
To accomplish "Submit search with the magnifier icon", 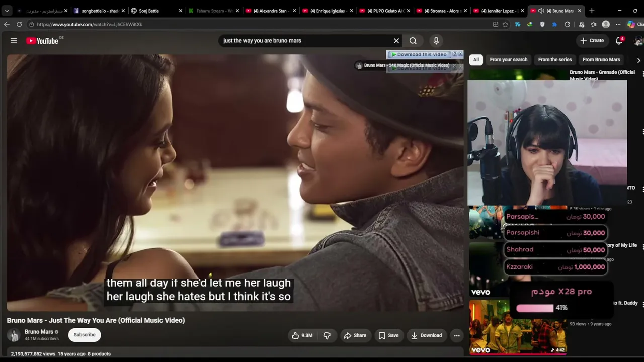I will click(413, 41).
